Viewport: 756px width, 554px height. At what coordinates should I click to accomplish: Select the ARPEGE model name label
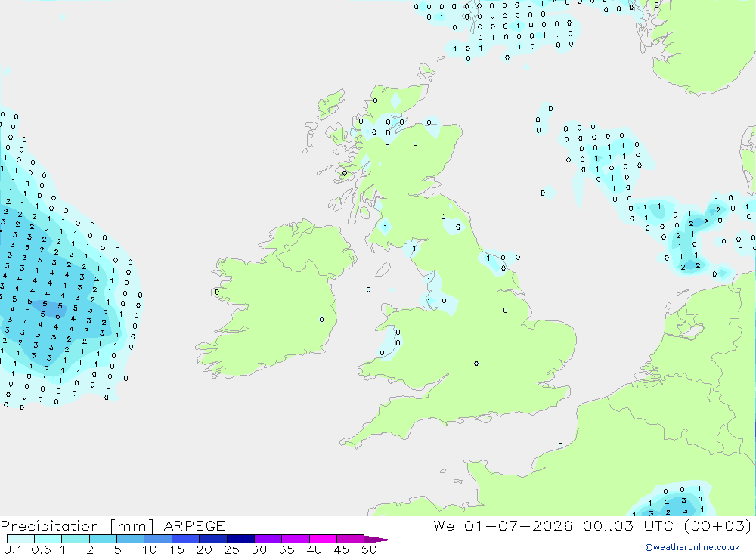point(194,525)
